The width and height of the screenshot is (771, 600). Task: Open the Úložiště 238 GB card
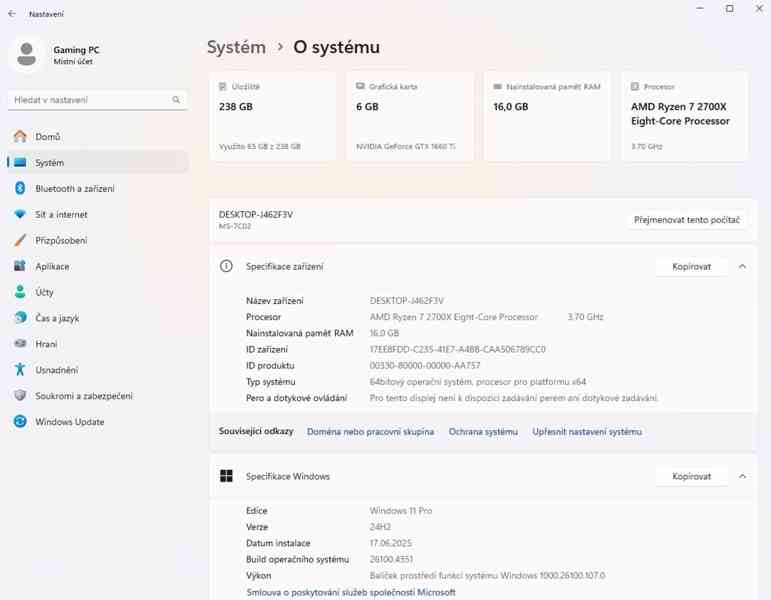coord(273,116)
